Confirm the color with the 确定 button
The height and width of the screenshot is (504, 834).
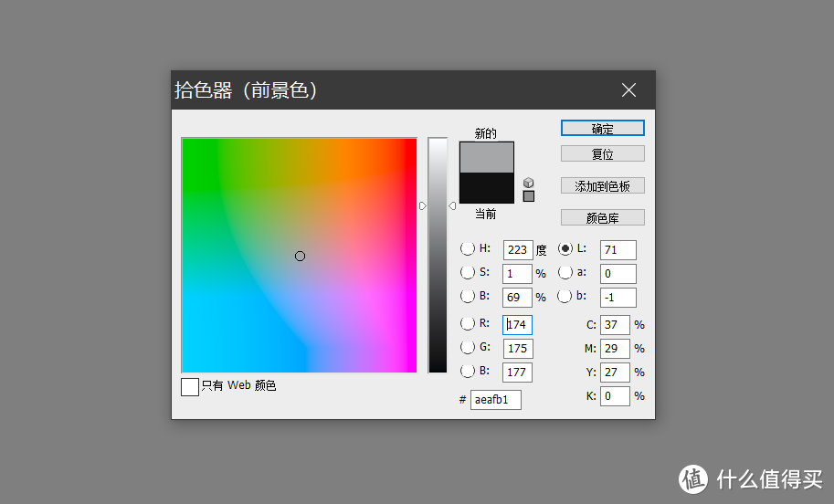[603, 128]
